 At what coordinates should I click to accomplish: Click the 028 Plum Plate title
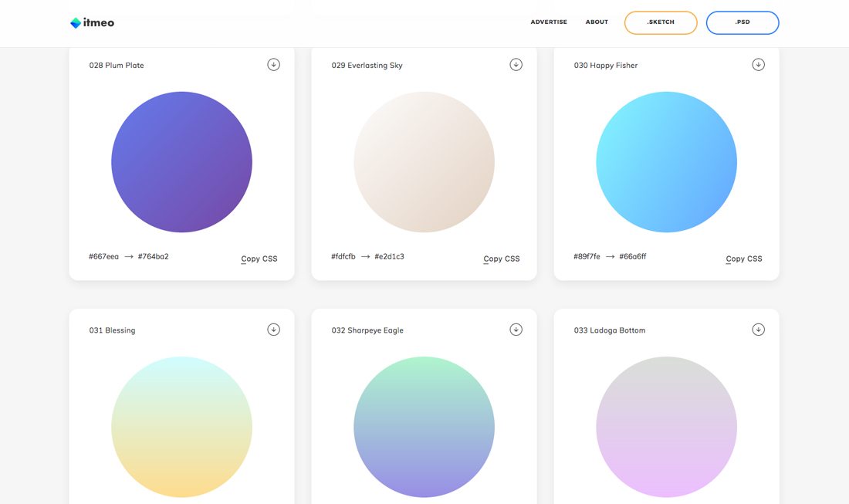(x=117, y=65)
